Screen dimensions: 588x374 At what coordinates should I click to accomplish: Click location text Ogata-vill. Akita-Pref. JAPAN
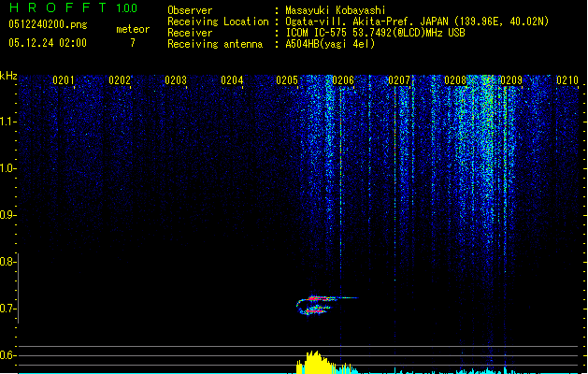[366, 22]
